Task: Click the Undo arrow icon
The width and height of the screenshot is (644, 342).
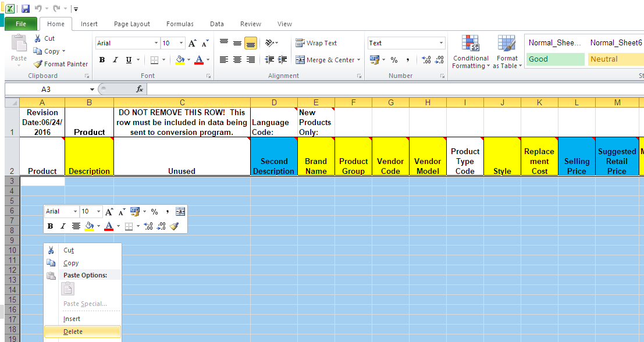Action: [38, 8]
